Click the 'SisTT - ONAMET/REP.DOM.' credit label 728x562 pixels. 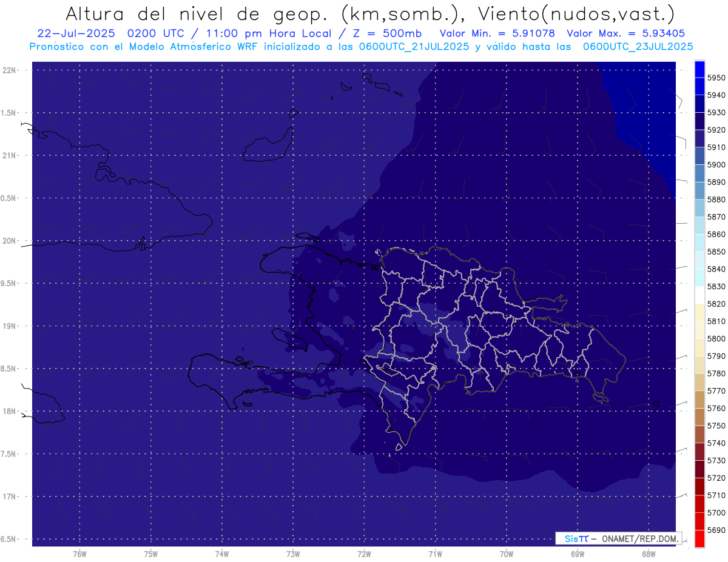619,538
